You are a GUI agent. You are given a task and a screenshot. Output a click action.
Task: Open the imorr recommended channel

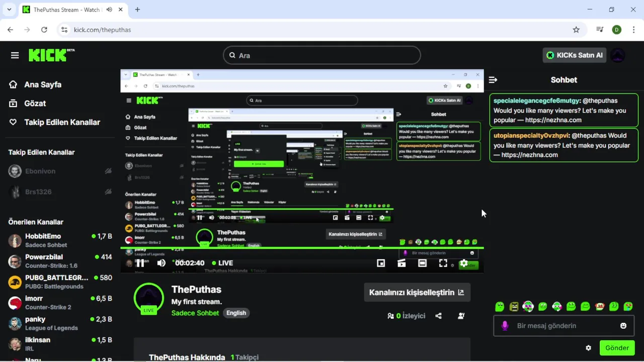(60, 303)
